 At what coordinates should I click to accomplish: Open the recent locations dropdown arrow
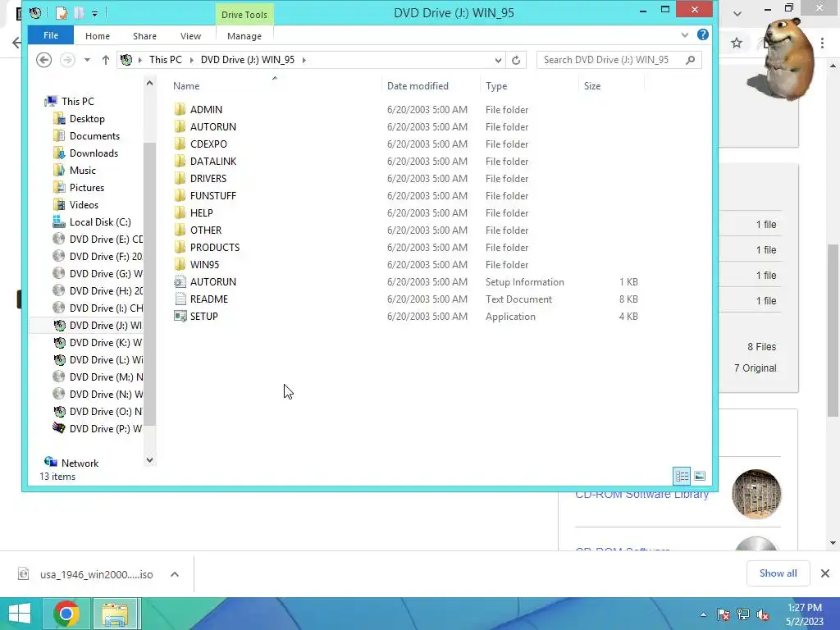click(87, 60)
